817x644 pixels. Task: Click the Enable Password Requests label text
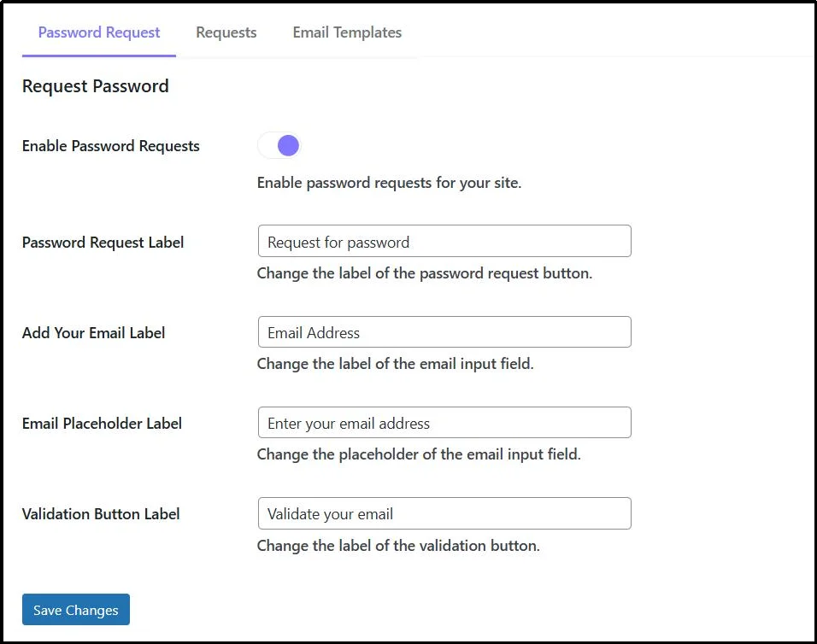click(x=110, y=145)
